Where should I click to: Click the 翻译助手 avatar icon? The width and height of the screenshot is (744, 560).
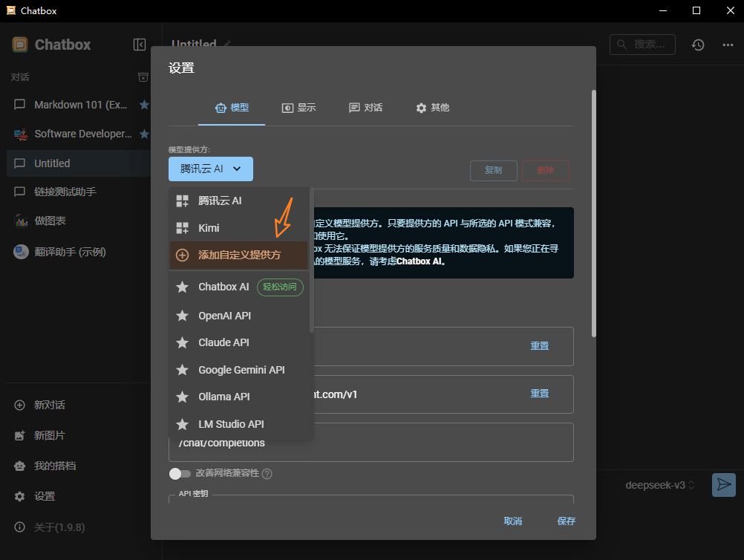pos(20,252)
